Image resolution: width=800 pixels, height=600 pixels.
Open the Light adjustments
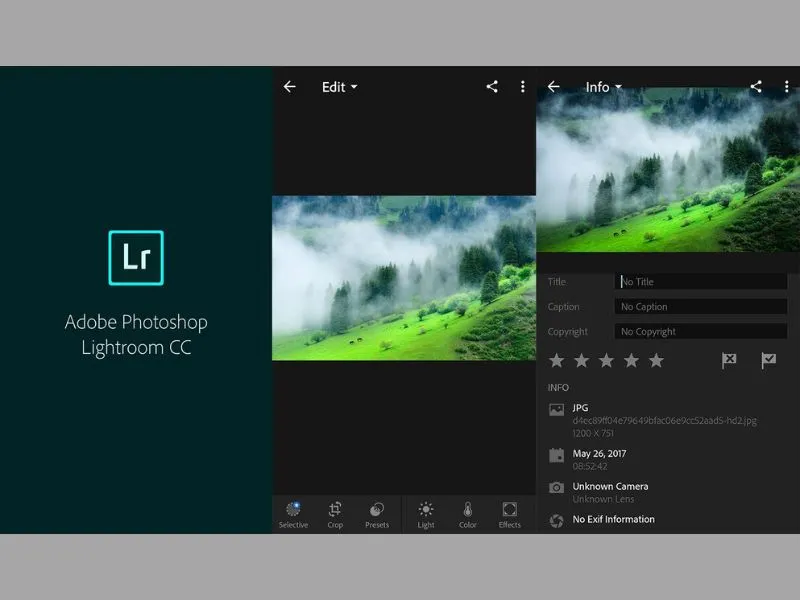(x=426, y=515)
